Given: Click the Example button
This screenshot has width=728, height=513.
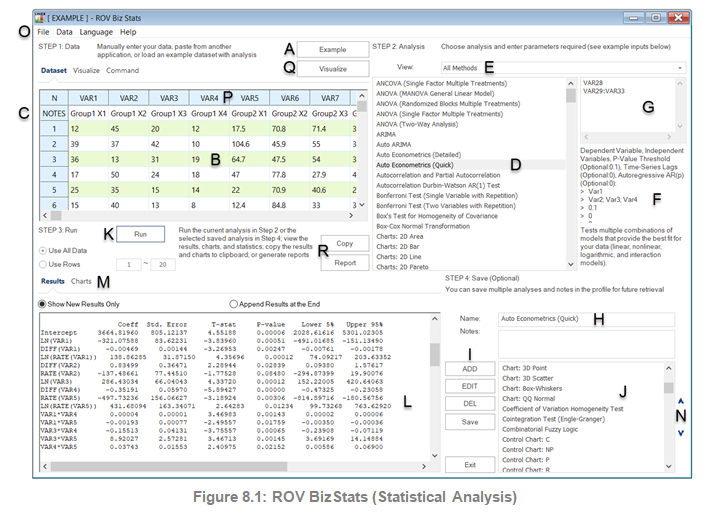Looking at the screenshot, I should coord(333,48).
